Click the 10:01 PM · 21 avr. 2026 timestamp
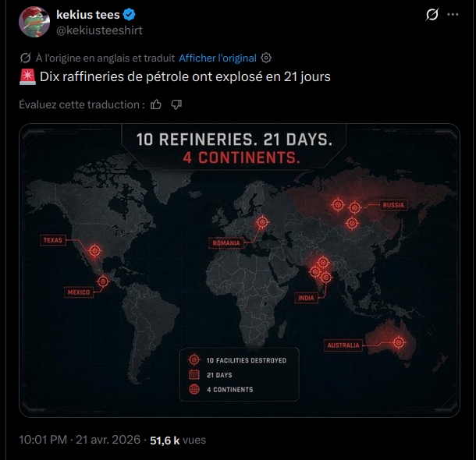The width and height of the screenshot is (476, 460). 80,440
